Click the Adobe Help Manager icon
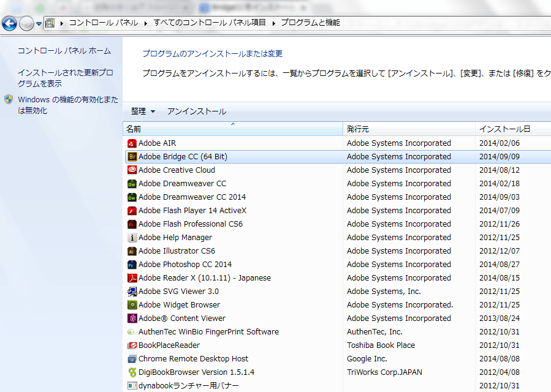The height and width of the screenshot is (392, 551). point(132,238)
